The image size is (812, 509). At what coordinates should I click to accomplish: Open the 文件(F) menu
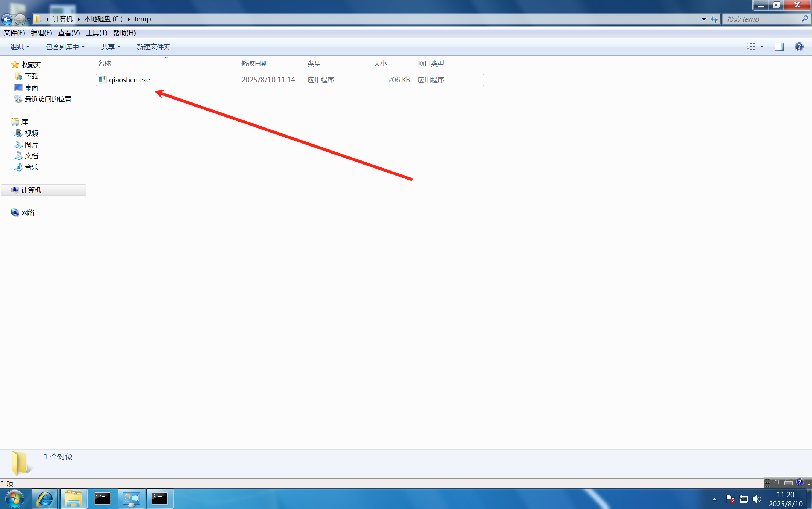coord(14,33)
